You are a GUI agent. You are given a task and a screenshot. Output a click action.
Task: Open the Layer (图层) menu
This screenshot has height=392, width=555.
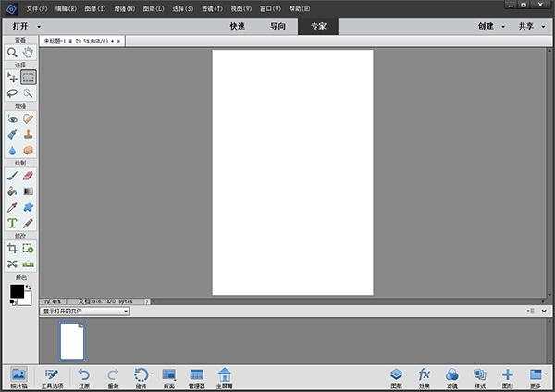click(154, 8)
